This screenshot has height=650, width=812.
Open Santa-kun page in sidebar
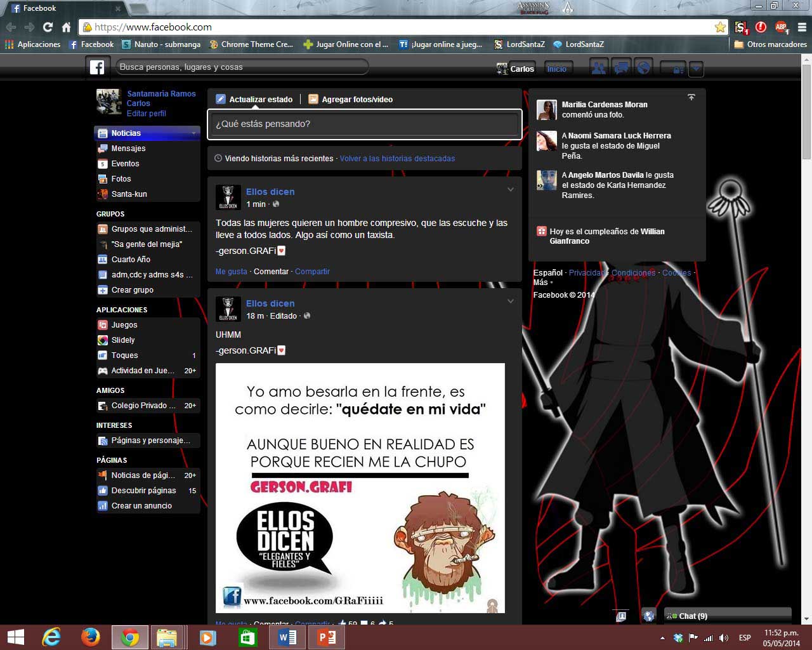coord(147,194)
